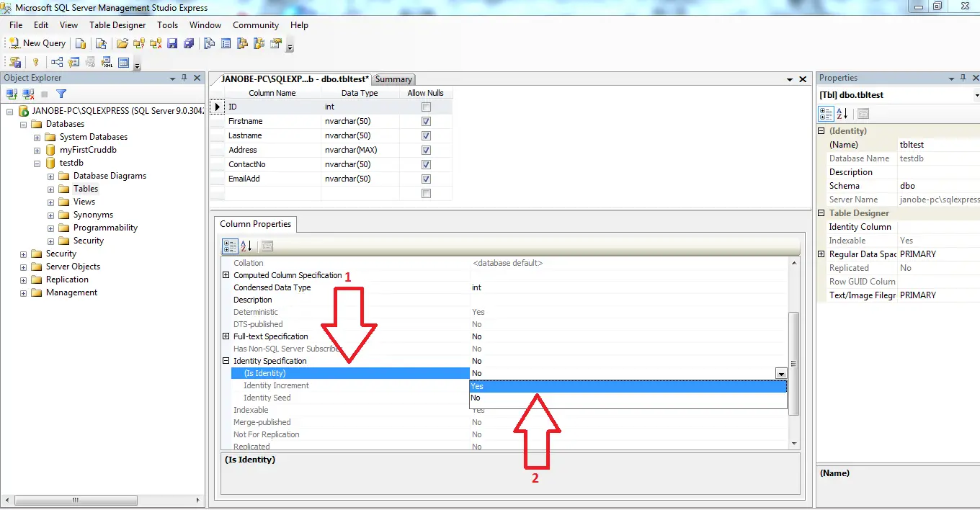Toggle Allow Nulls for ID column
980x510 pixels.
coord(426,107)
